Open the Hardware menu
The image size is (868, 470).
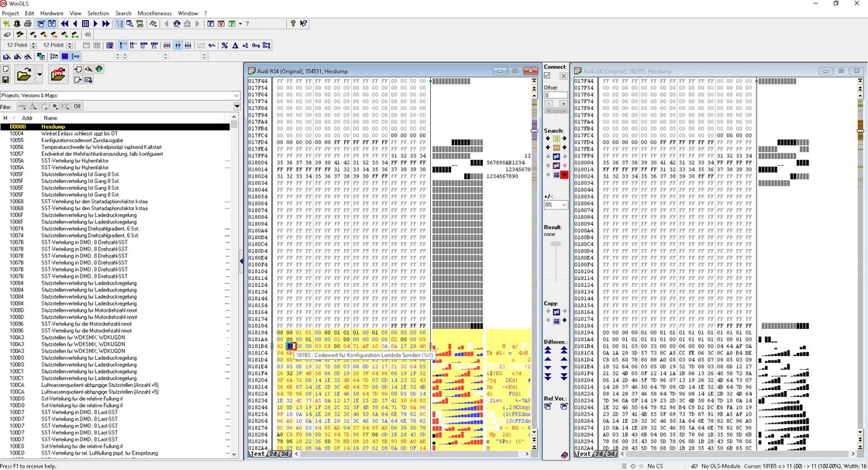[52, 13]
